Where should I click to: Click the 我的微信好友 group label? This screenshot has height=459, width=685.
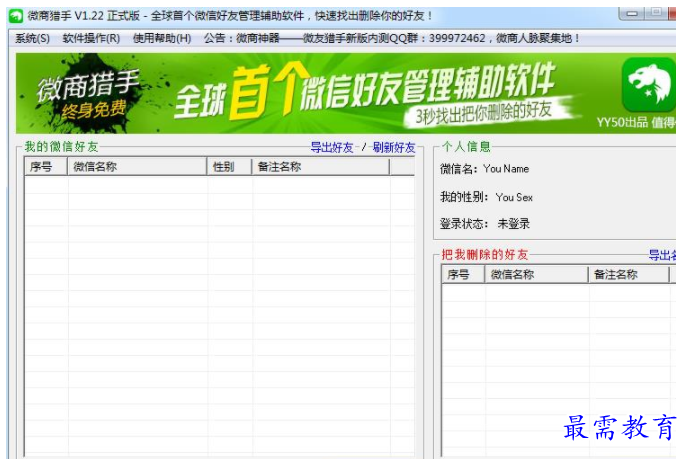pos(61,147)
